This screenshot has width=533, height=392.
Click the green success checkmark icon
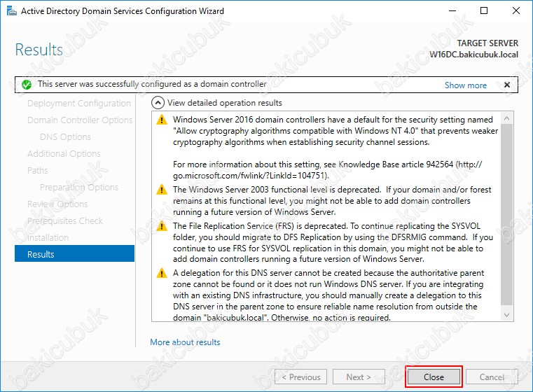click(x=27, y=85)
